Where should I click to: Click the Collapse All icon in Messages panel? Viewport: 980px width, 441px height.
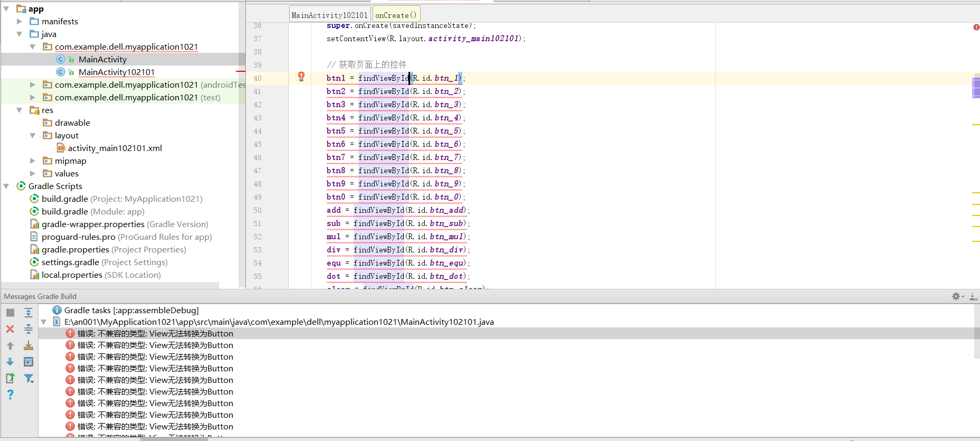[28, 329]
